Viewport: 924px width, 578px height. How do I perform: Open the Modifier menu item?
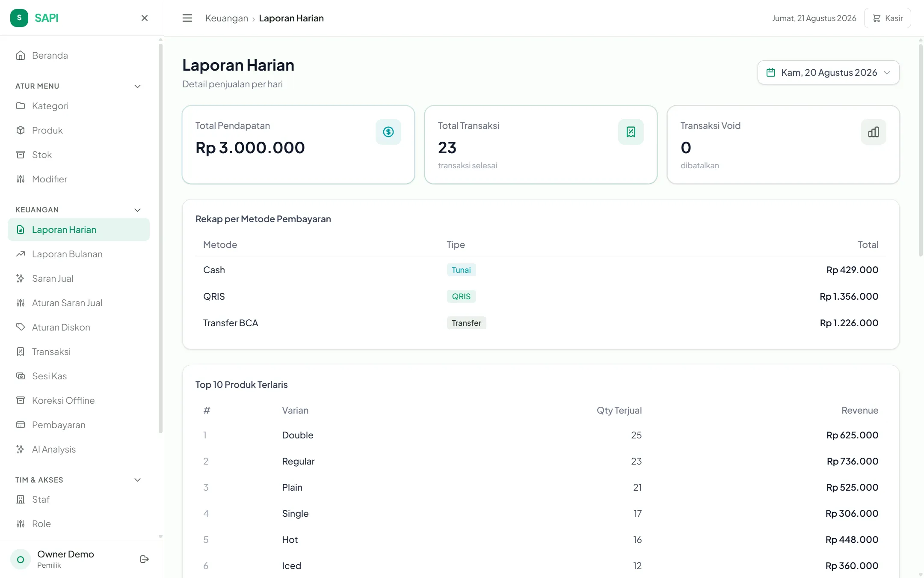(79, 179)
